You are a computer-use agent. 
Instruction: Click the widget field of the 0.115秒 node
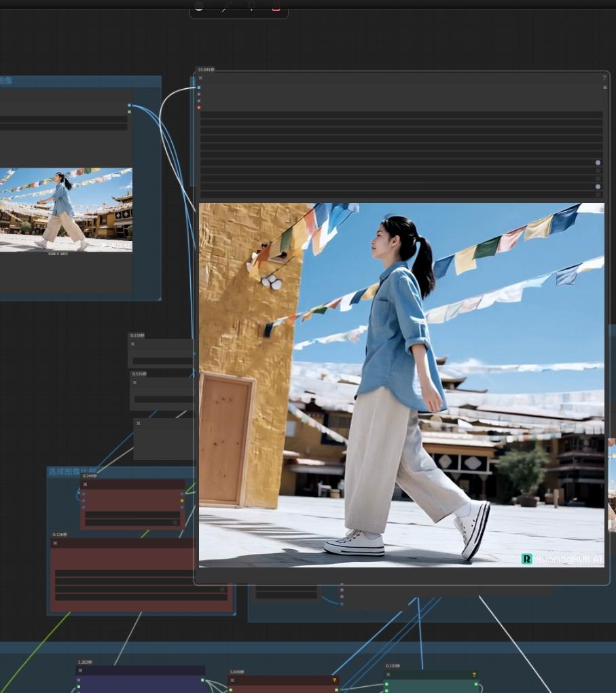tap(163, 399)
